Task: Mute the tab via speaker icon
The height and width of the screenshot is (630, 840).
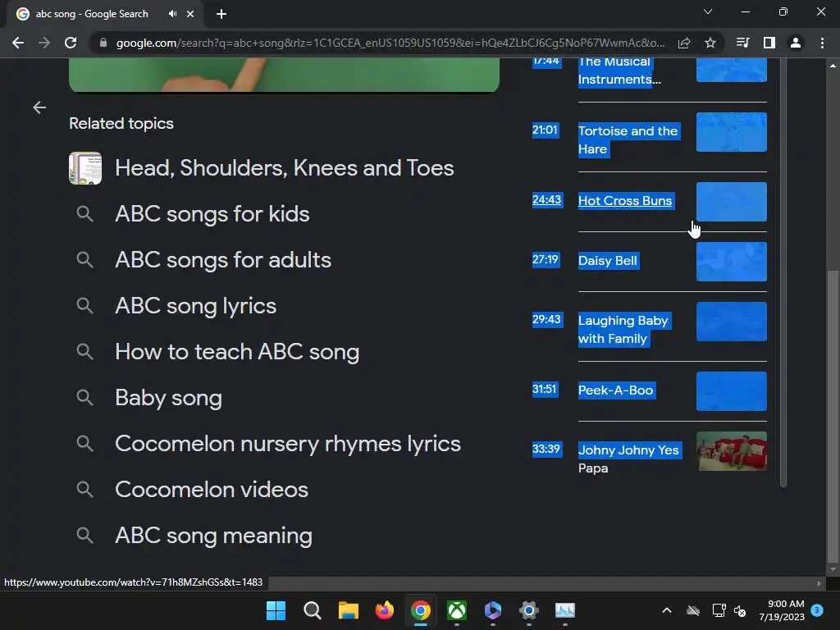Action: point(172,14)
